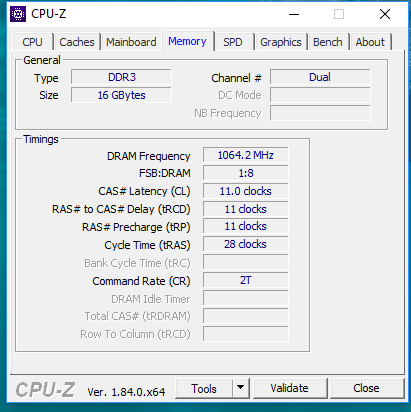The height and width of the screenshot is (412, 411).
Task: Click the CAS# Latency value 11.0 clocks
Action: 246,191
